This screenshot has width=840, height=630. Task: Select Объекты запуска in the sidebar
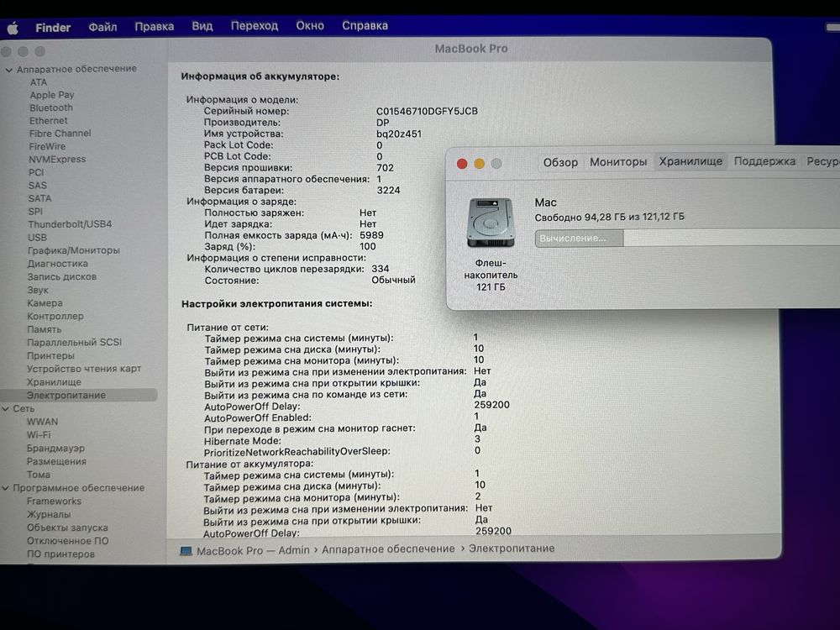pos(67,528)
